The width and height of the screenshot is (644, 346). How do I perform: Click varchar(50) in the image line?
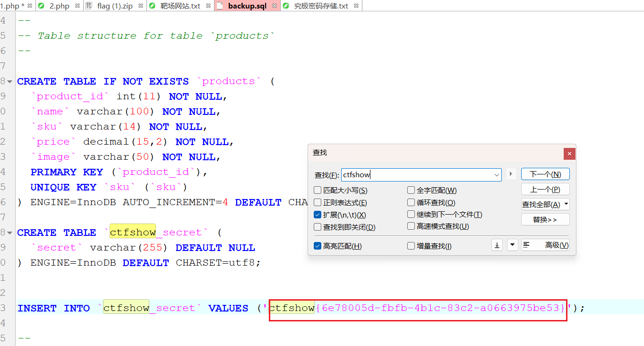click(x=120, y=157)
